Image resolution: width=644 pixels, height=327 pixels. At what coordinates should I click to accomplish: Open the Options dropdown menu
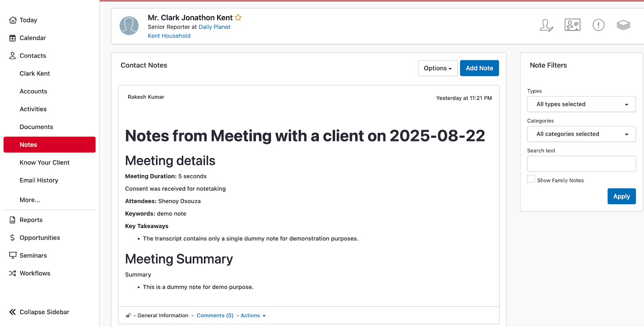(438, 68)
